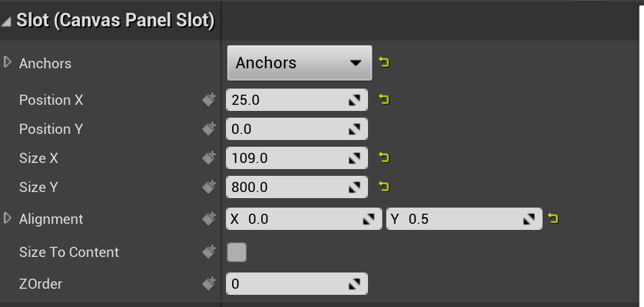Image resolution: width=644 pixels, height=307 pixels.
Task: Click the Alignment bind property icon
Action: [x=208, y=219]
